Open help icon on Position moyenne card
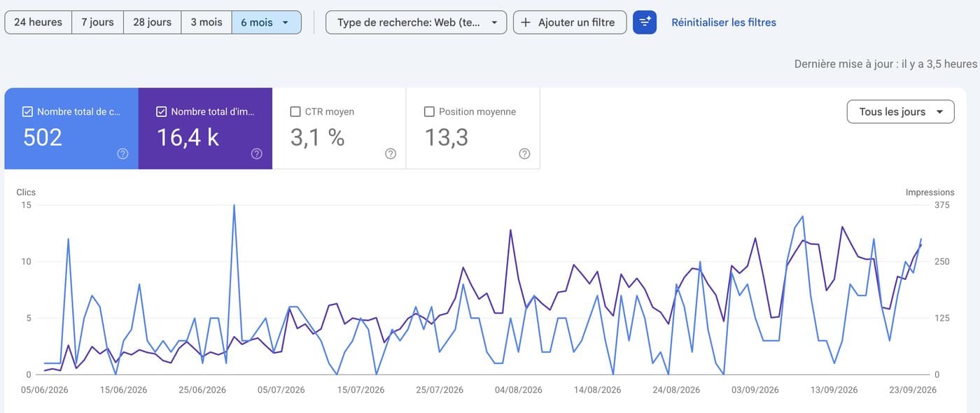Screen dimensions: 980x413 pos(524,154)
